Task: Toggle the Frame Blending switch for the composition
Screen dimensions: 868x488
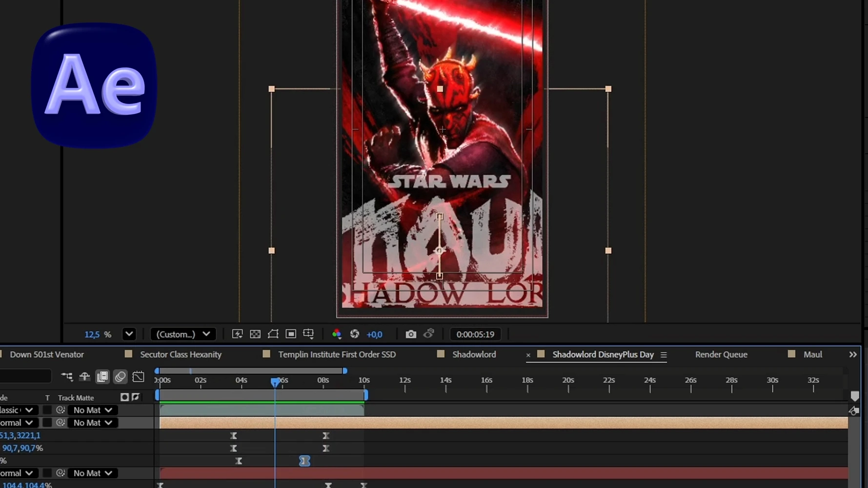Action: 102,376
